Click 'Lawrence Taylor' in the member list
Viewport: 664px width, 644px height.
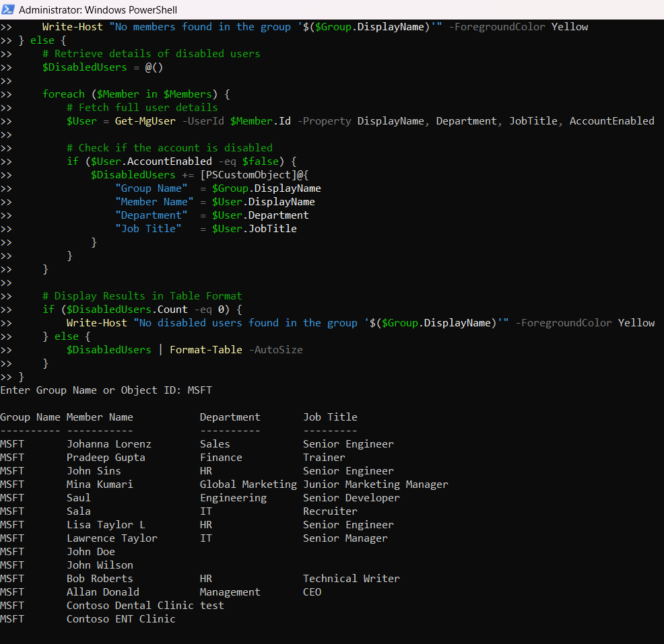(112, 538)
